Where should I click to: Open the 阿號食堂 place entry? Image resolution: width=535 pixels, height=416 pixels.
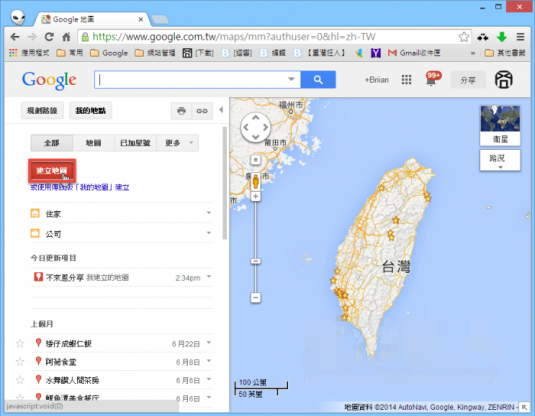click(61, 362)
